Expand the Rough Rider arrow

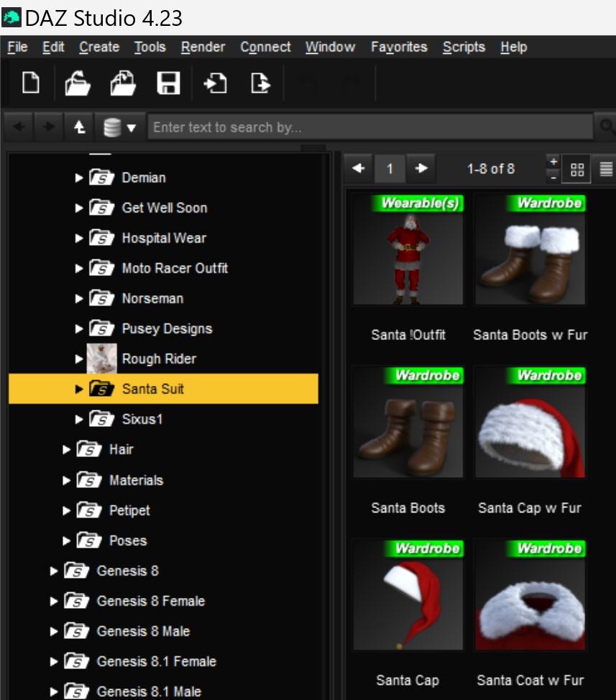tap(79, 359)
